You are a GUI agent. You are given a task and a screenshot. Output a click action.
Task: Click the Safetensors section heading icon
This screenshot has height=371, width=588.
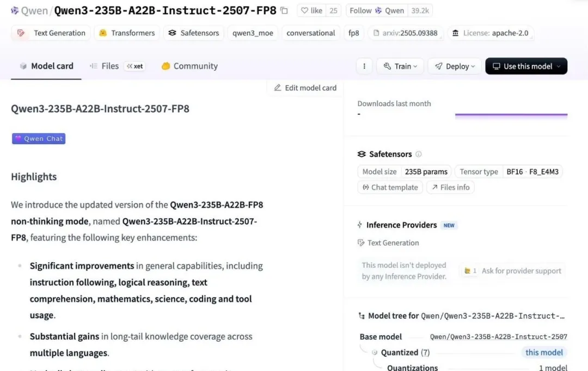[362, 154]
